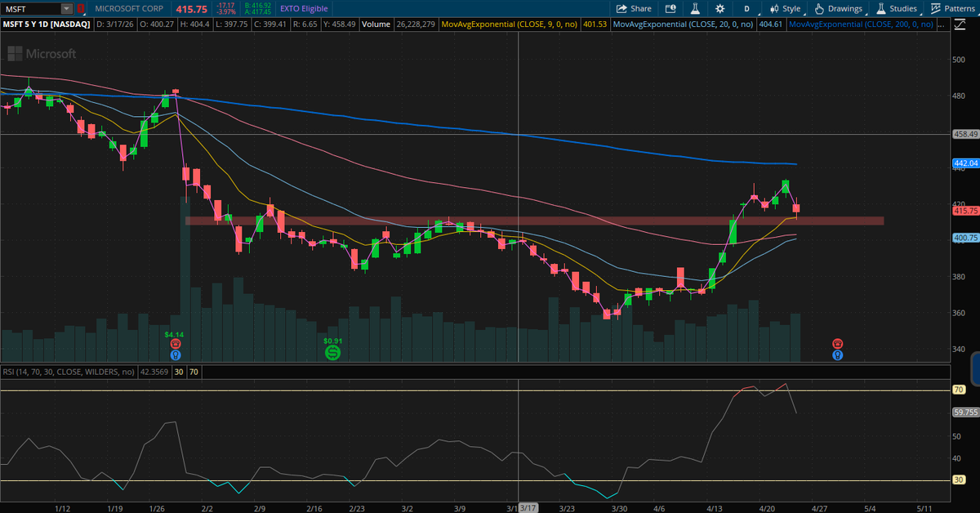980x513 pixels.
Task: Open the D aggregation period dropdown
Action: (x=746, y=8)
